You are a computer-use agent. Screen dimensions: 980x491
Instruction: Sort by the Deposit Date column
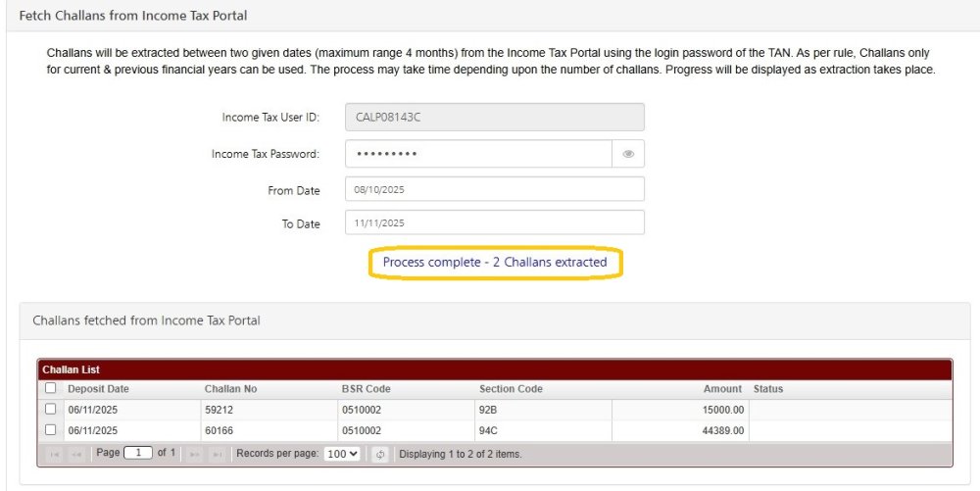[x=98, y=388]
